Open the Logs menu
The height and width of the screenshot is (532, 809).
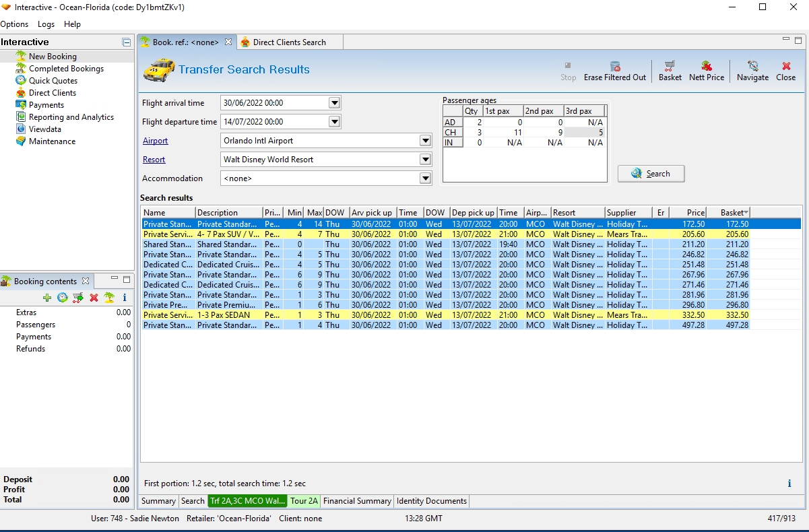click(46, 24)
